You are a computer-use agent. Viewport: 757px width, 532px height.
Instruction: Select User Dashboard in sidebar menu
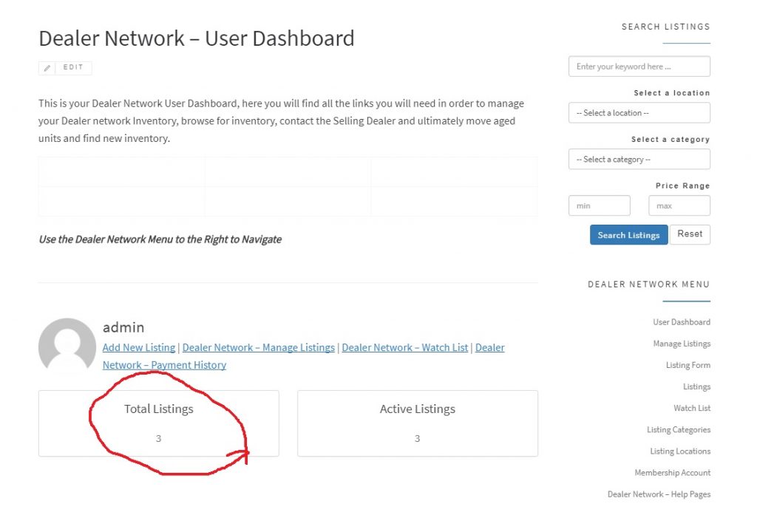click(681, 322)
